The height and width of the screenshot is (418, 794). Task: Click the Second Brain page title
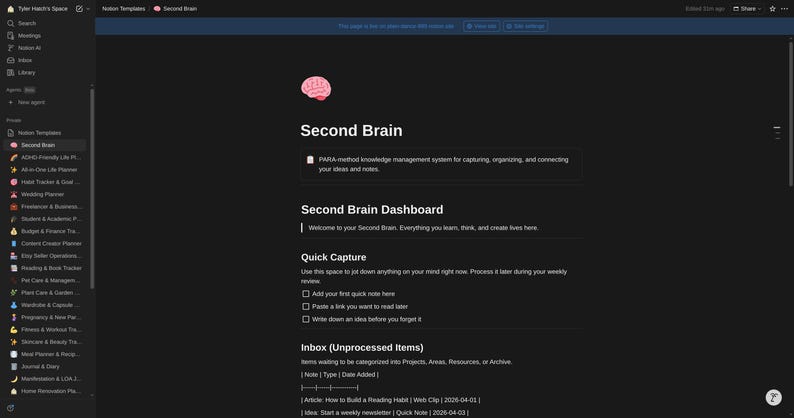click(x=351, y=131)
